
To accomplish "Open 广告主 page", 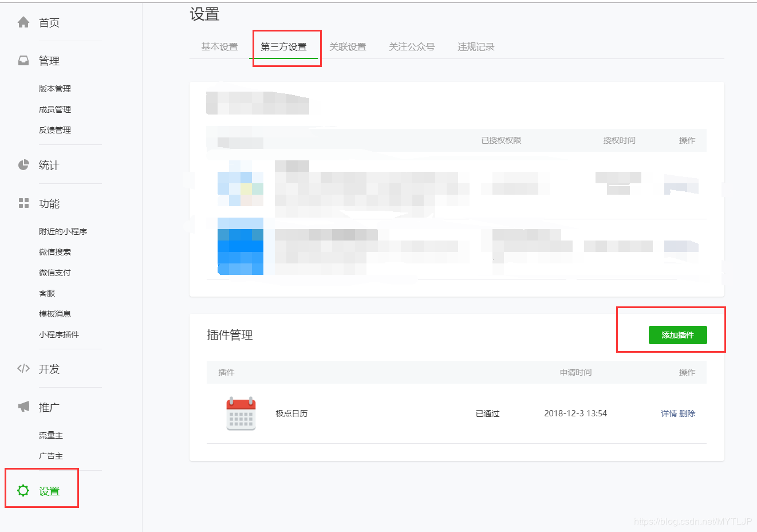I will click(x=51, y=456).
